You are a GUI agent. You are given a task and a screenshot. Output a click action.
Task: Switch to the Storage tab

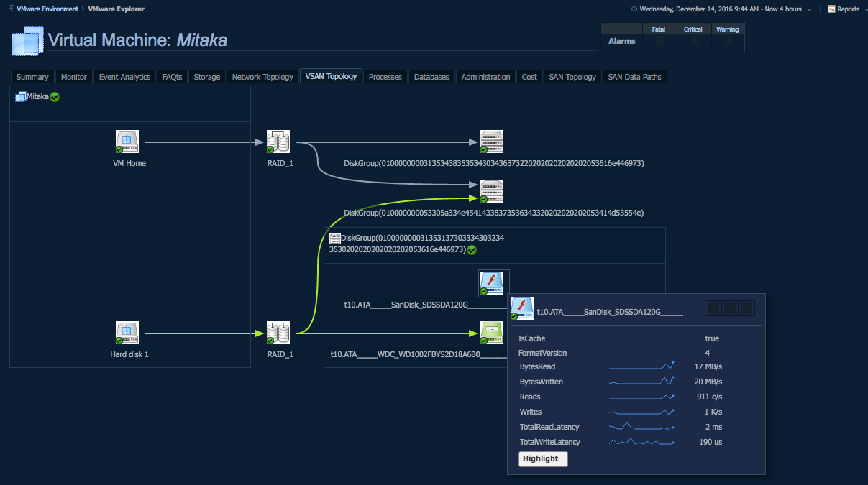(207, 77)
